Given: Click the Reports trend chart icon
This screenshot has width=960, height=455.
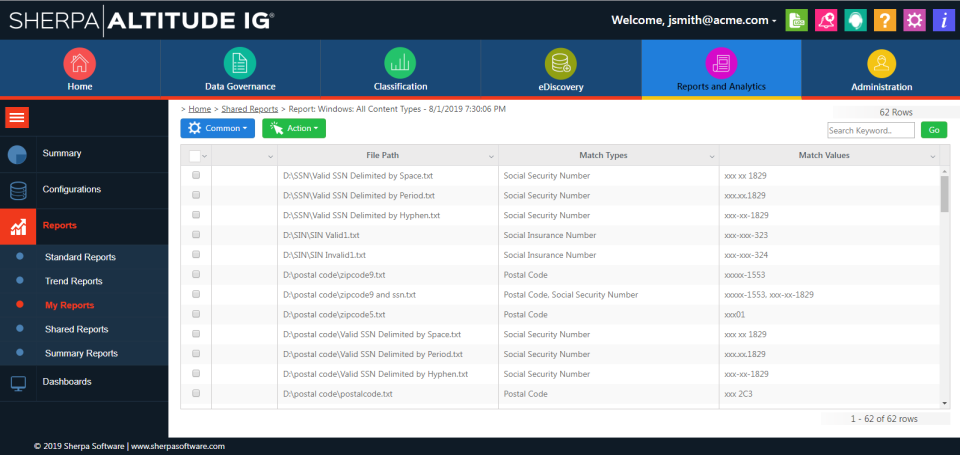Looking at the screenshot, I should point(18,227).
